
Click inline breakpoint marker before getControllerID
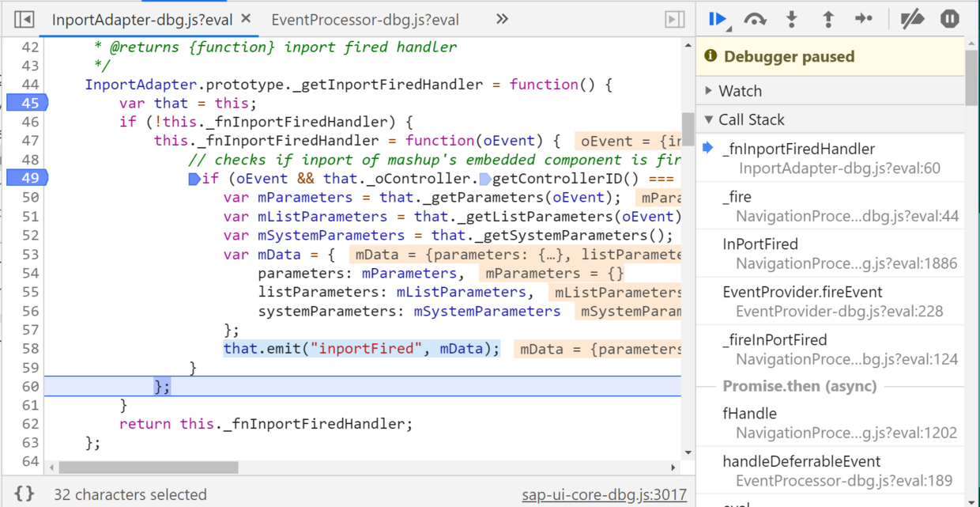(x=485, y=179)
